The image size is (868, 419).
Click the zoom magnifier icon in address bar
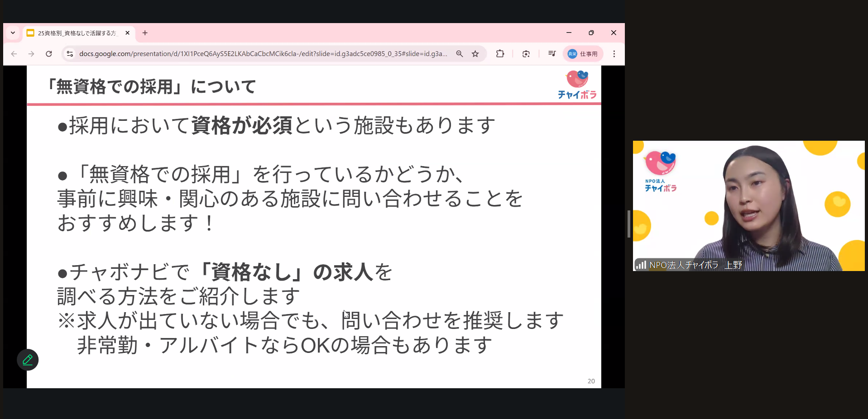click(460, 54)
